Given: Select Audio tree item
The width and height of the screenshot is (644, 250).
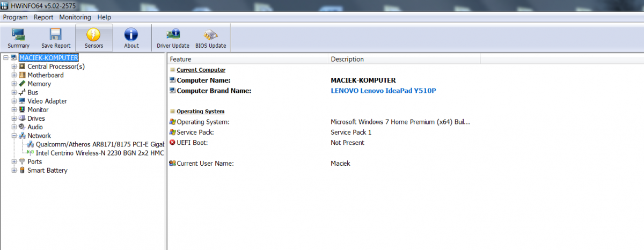Looking at the screenshot, I should (35, 127).
